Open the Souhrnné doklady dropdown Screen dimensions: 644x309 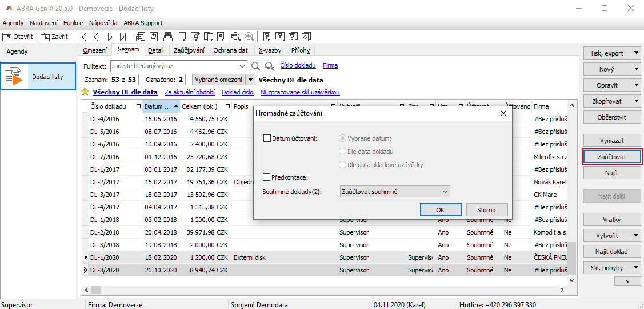click(394, 192)
